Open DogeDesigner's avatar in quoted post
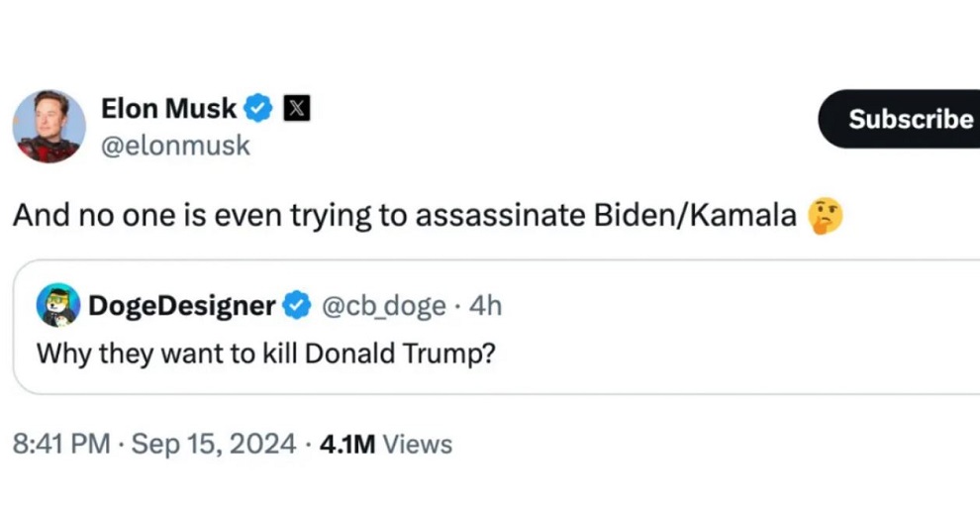Image resolution: width=980 pixels, height=508 pixels. pos(58,305)
